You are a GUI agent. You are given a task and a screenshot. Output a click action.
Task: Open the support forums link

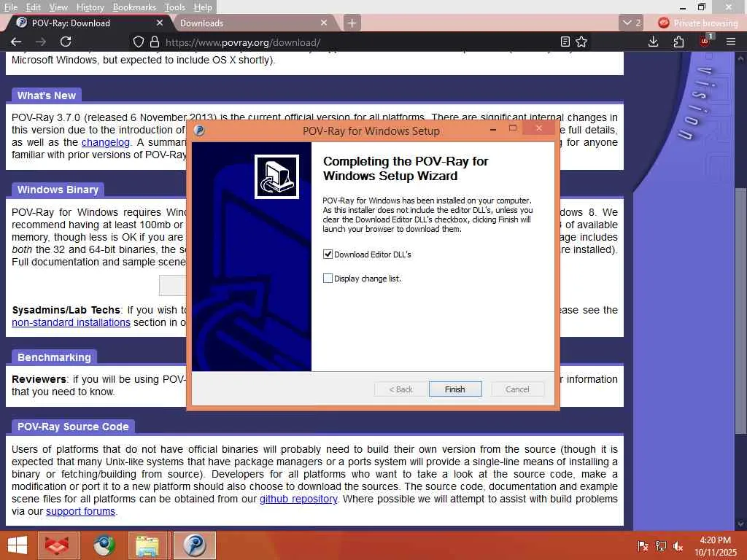tap(80, 511)
